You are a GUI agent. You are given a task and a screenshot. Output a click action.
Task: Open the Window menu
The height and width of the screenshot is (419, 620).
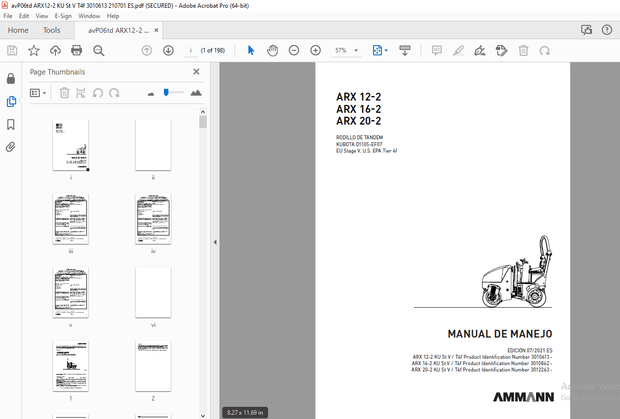coord(89,16)
